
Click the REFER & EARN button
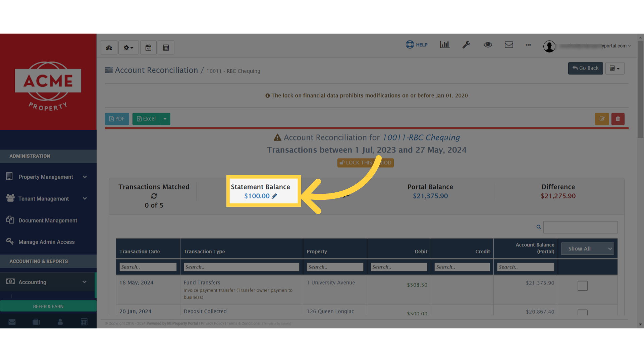48,307
